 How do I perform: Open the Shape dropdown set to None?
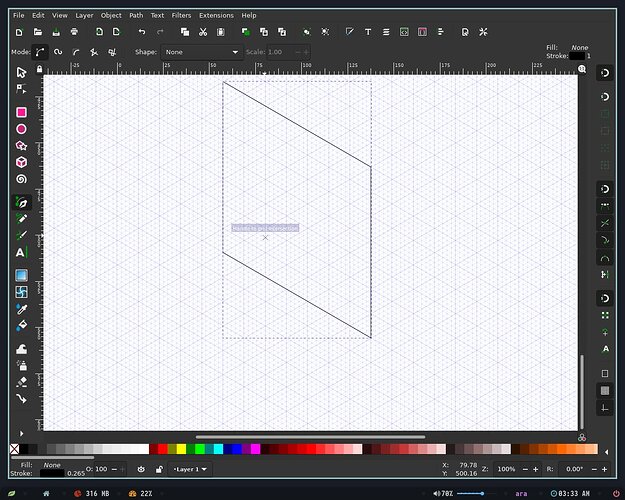point(202,52)
